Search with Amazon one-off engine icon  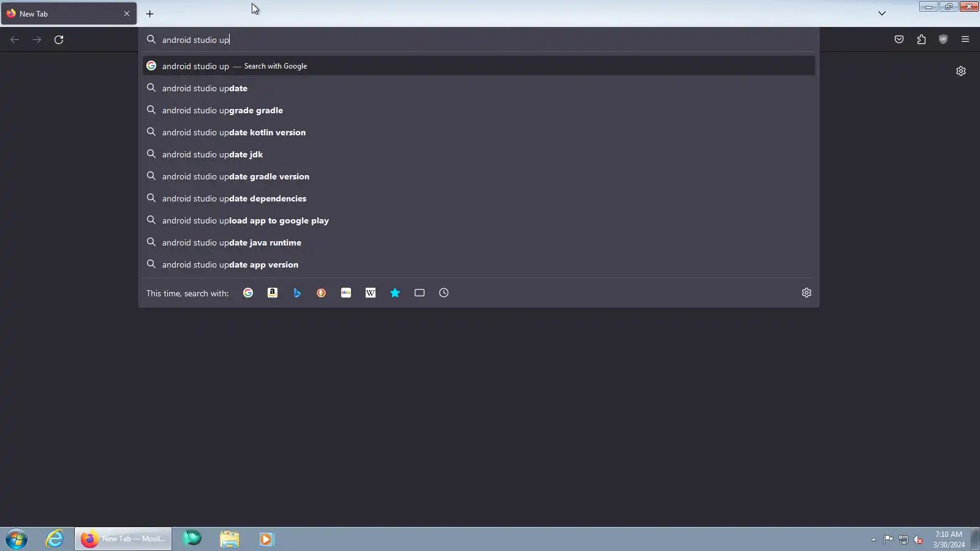(273, 293)
